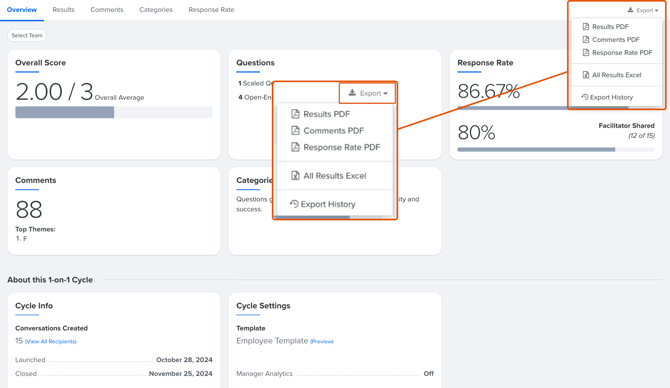The height and width of the screenshot is (388, 670).
Task: Open the Select Team filter
Action: 27,35
